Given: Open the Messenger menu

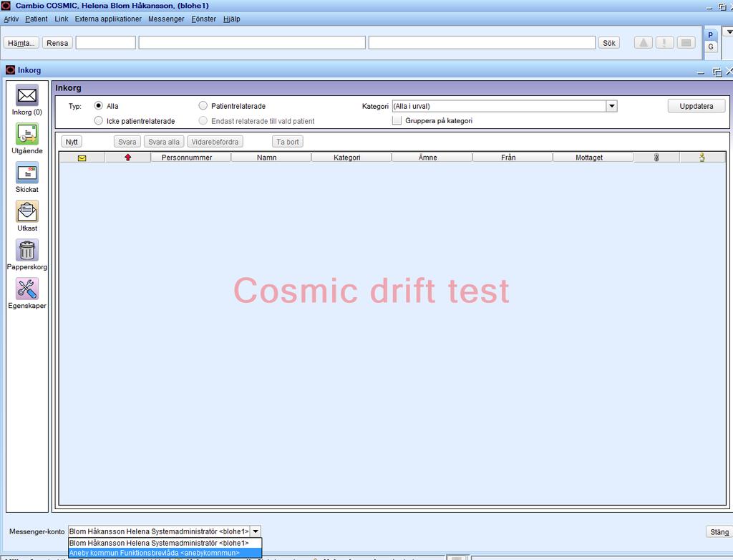Looking at the screenshot, I should [x=166, y=19].
